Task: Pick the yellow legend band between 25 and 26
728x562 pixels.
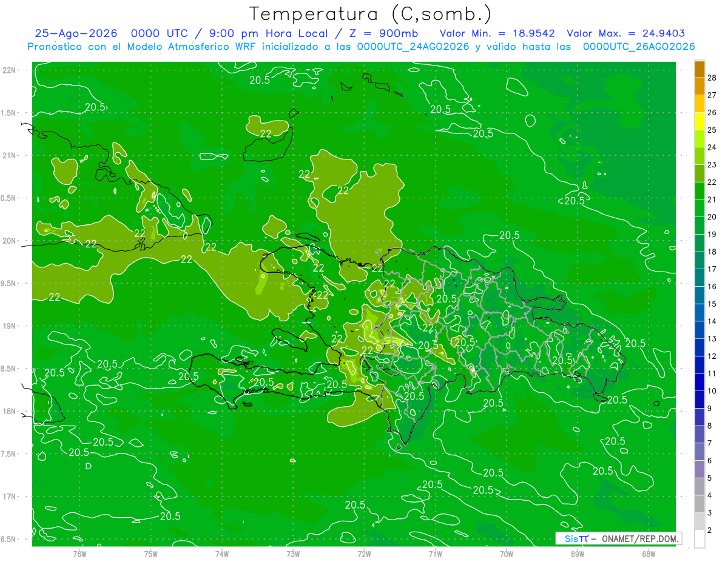Action: click(699, 121)
